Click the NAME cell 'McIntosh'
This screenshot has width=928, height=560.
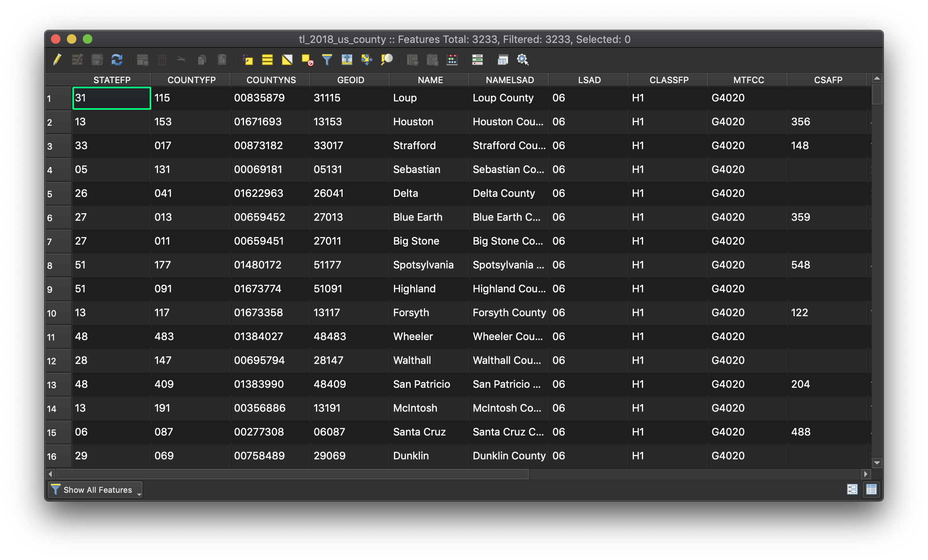[x=430, y=408]
